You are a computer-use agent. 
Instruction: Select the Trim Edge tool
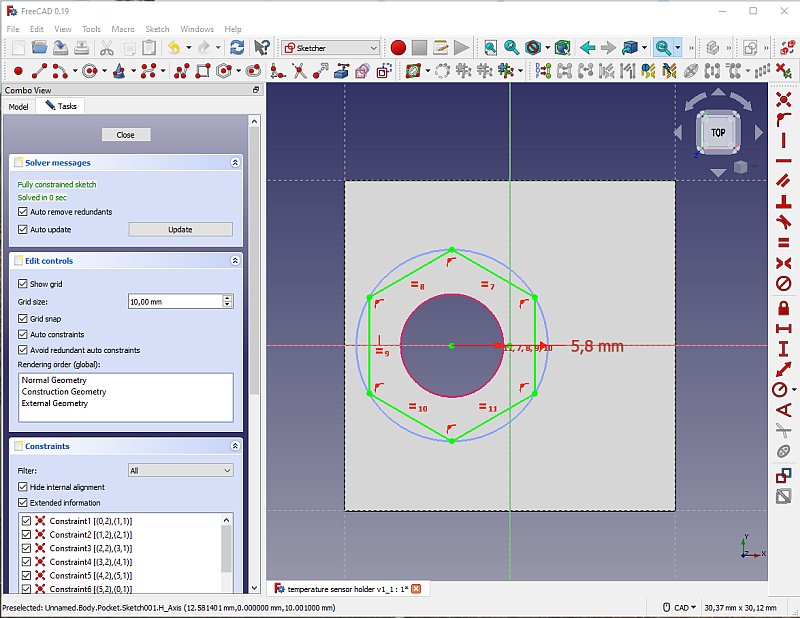pyautogui.click(x=299, y=71)
